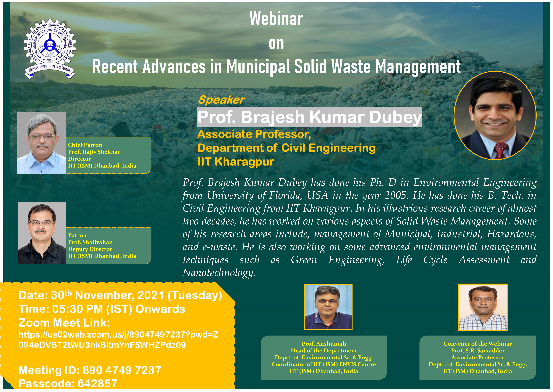Click Prof. S.R. Samadder's photo
Viewport: 553px width, 392px height.
click(x=483, y=307)
